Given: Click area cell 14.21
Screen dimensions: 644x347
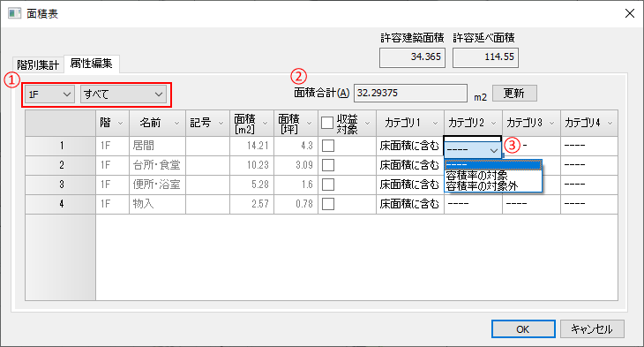Looking at the screenshot, I should tap(251, 146).
